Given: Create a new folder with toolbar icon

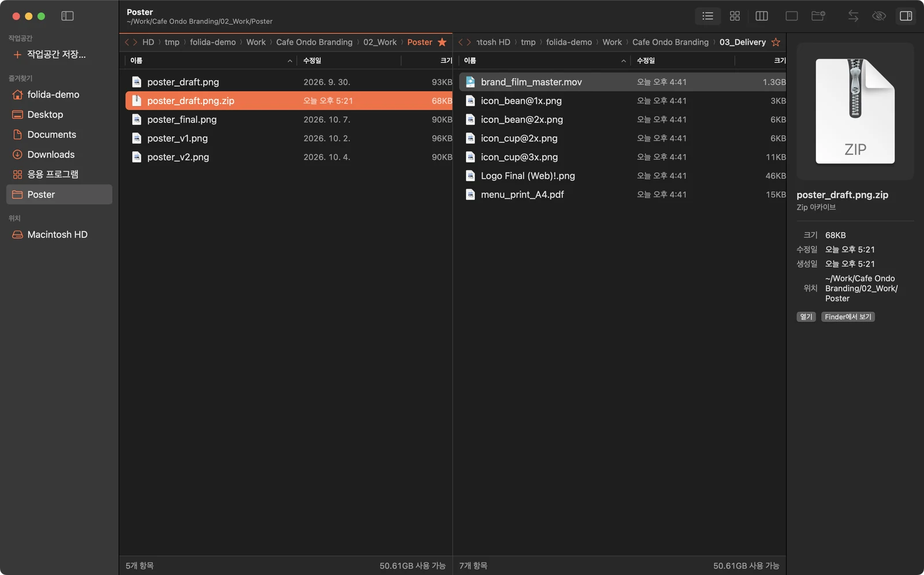Looking at the screenshot, I should pos(818,16).
